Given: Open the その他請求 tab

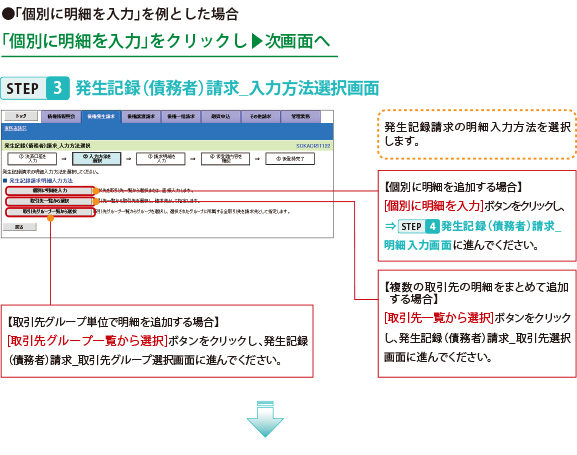Looking at the screenshot, I should (261, 117).
